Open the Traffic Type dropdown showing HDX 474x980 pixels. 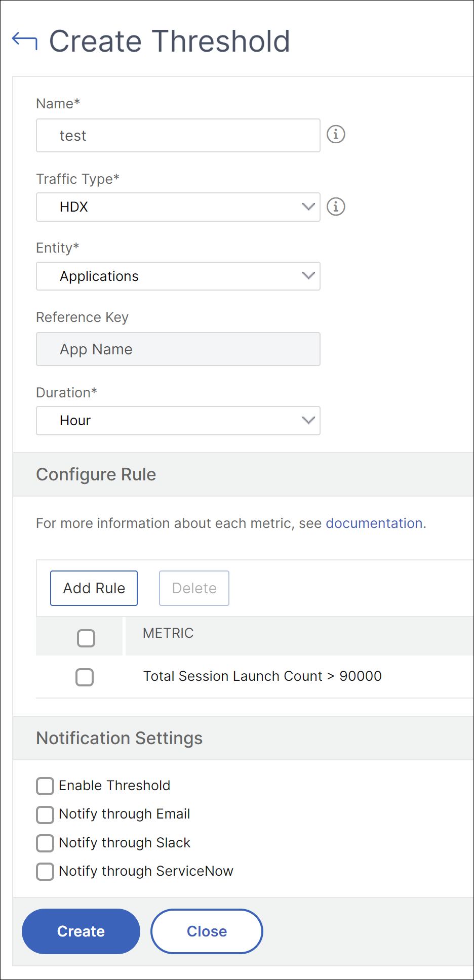pos(178,207)
